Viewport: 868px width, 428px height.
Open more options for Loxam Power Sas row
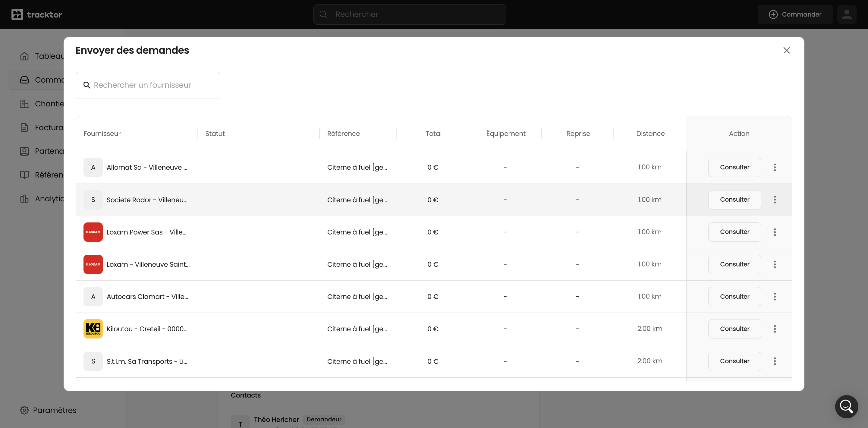(x=775, y=232)
